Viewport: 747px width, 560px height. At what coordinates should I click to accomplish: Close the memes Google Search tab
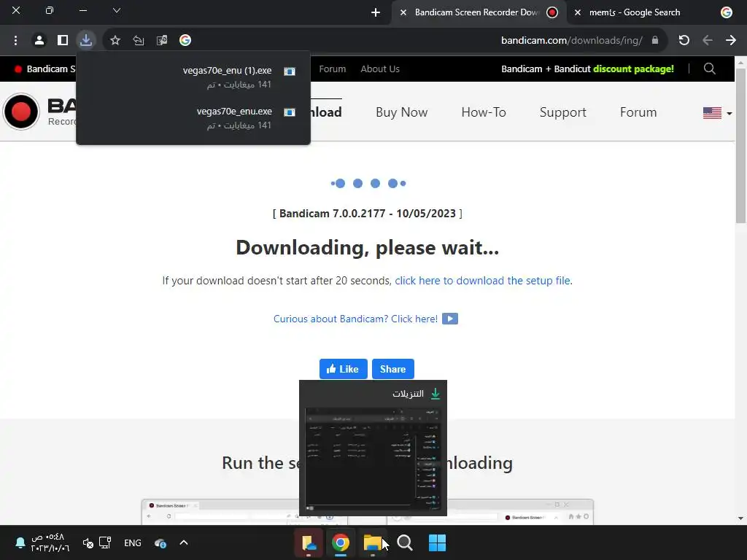[x=578, y=12]
